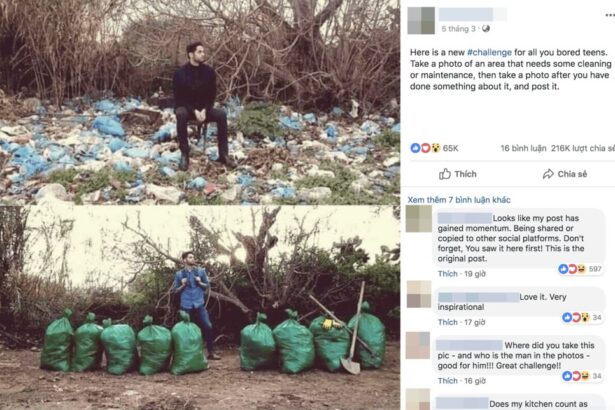Open the top photo of man sitting in trash
615x410 pixels.
point(200,102)
